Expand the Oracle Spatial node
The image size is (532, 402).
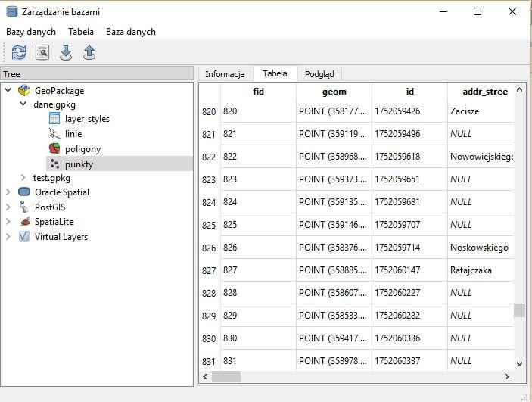click(8, 192)
